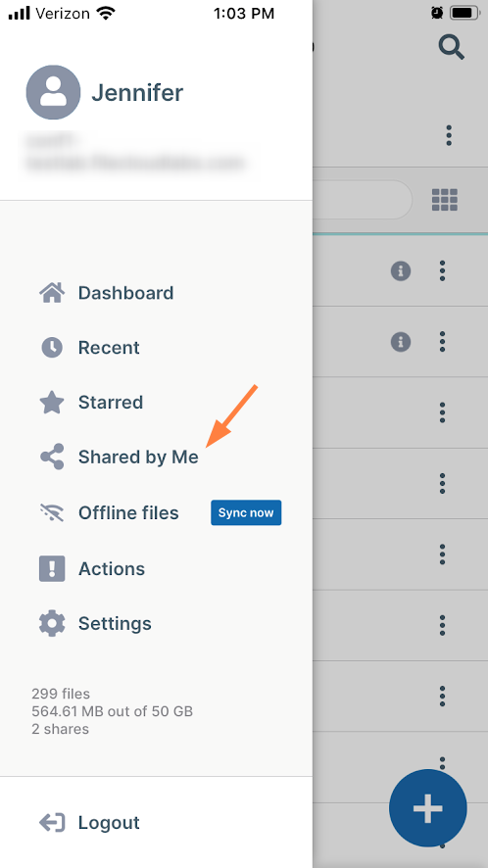
Task: Tap the Settings gear icon
Action: (52, 623)
